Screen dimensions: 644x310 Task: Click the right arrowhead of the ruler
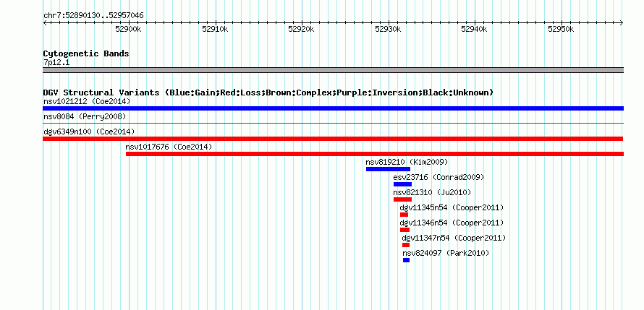[622, 23]
